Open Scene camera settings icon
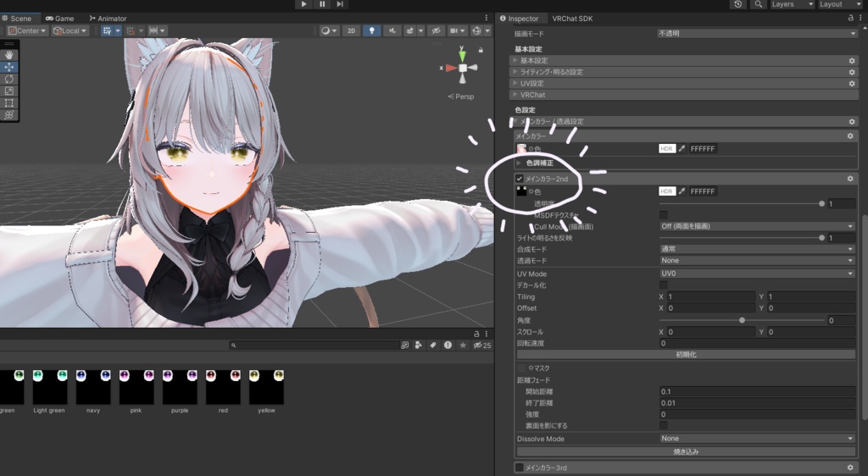 click(453, 31)
